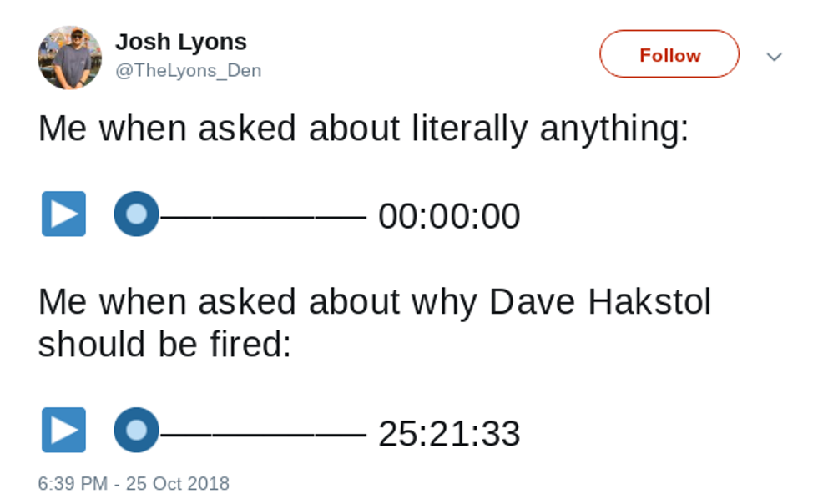Expand the tweet options chevron
818x504 pixels.
[774, 57]
